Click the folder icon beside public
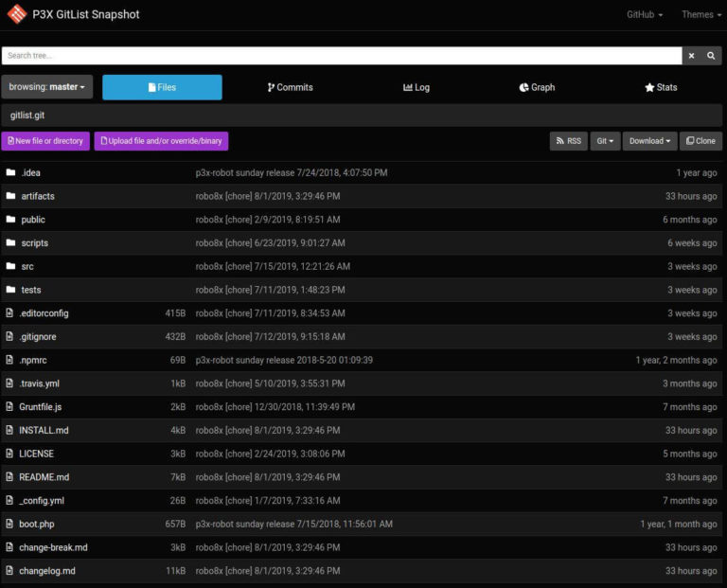 point(10,220)
